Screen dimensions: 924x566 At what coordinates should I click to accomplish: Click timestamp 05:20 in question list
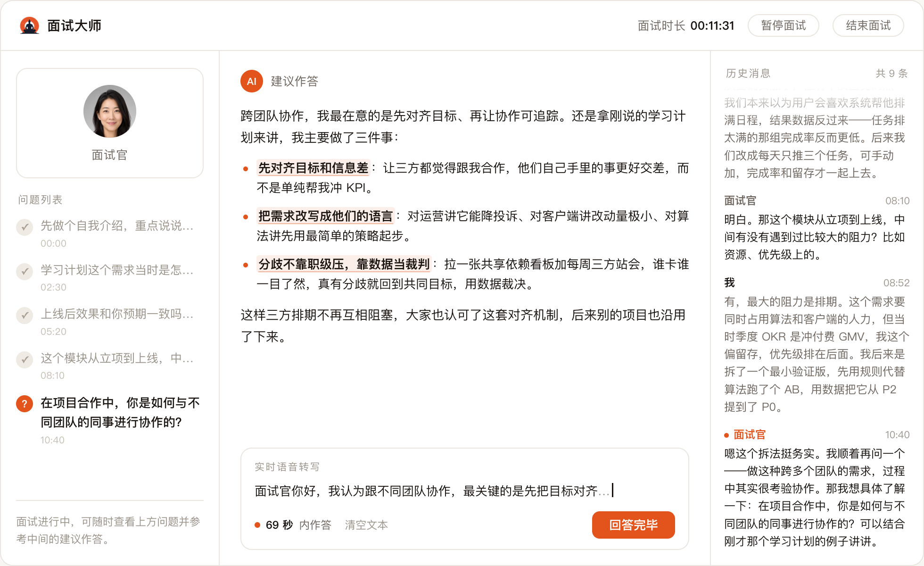tap(53, 332)
